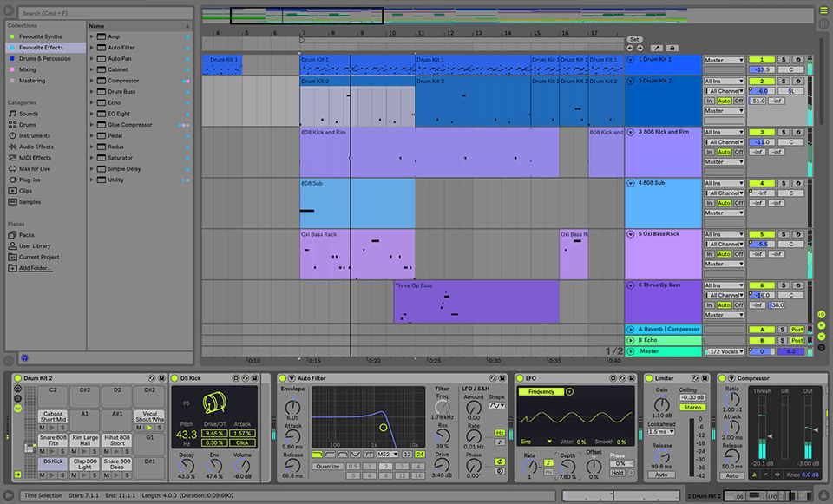Image resolution: width=833 pixels, height=504 pixels.
Task: Click the Master track volume fader
Action: click(x=790, y=351)
